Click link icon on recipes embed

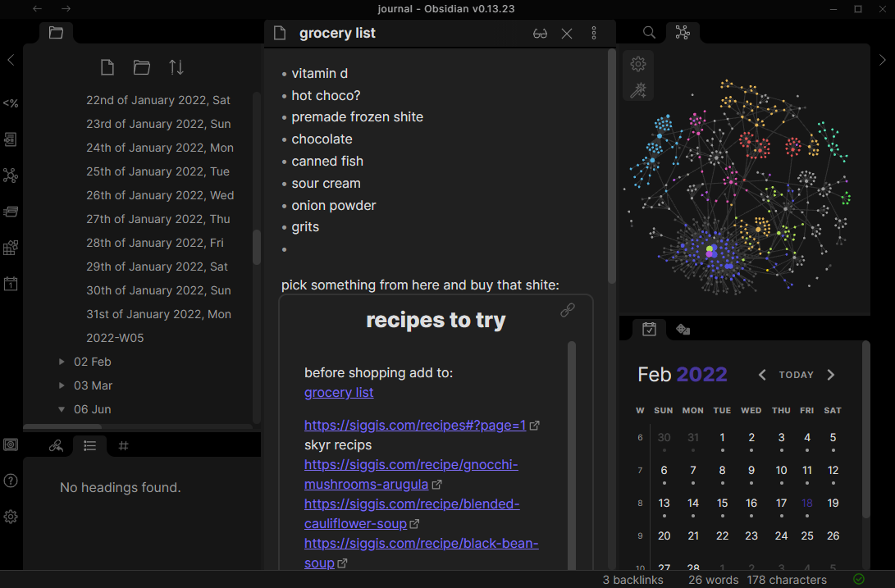coord(568,310)
